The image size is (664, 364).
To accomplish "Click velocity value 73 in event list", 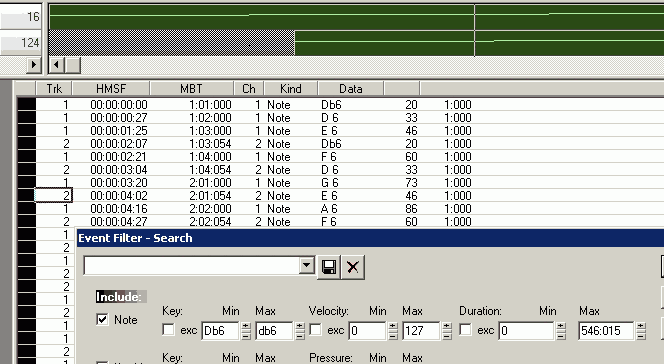I will 411,183.
